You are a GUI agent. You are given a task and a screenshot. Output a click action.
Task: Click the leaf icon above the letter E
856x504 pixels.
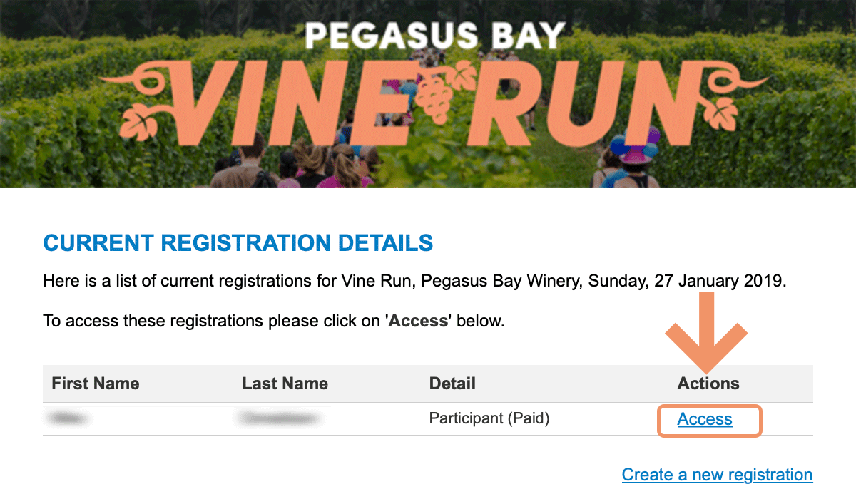pyautogui.click(x=464, y=73)
